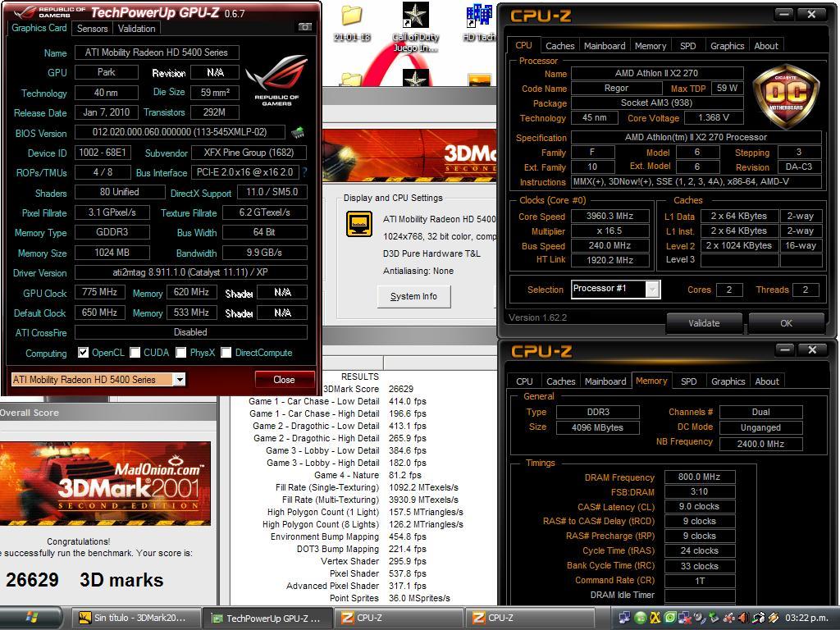Click the Bus Interface question mark icon
Screen dimensions: 840x630
click(304, 172)
